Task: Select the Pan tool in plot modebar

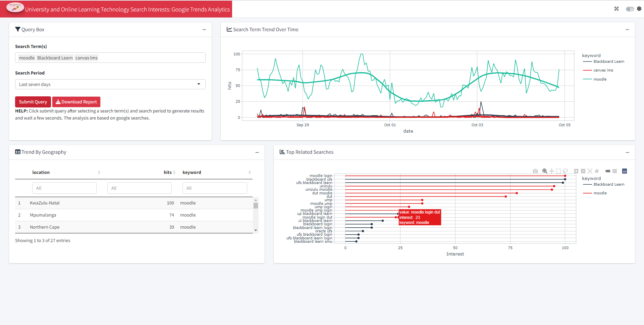Action: tap(551, 171)
